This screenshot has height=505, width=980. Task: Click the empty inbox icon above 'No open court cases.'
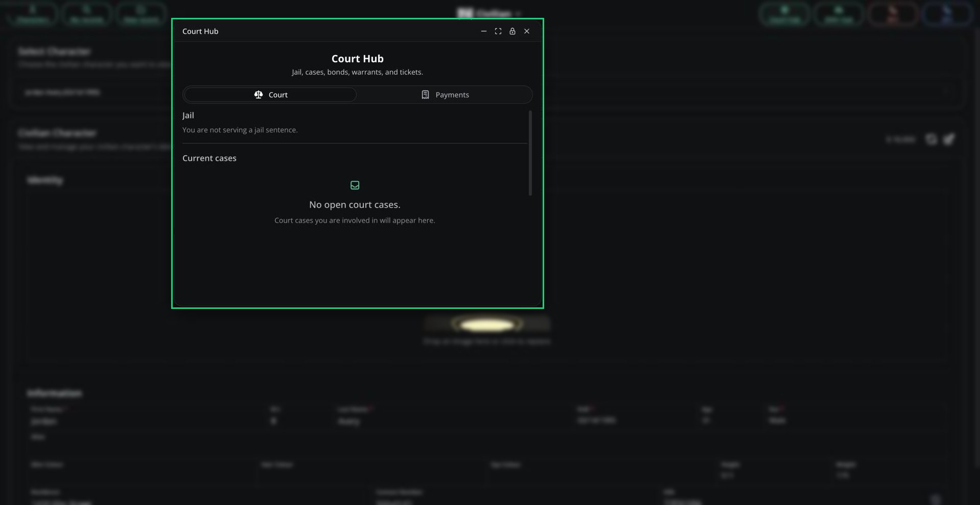click(355, 185)
